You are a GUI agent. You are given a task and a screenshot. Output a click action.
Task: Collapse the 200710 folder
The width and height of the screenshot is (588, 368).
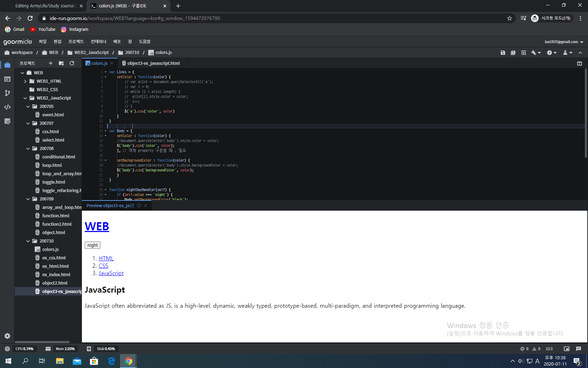[28, 241]
